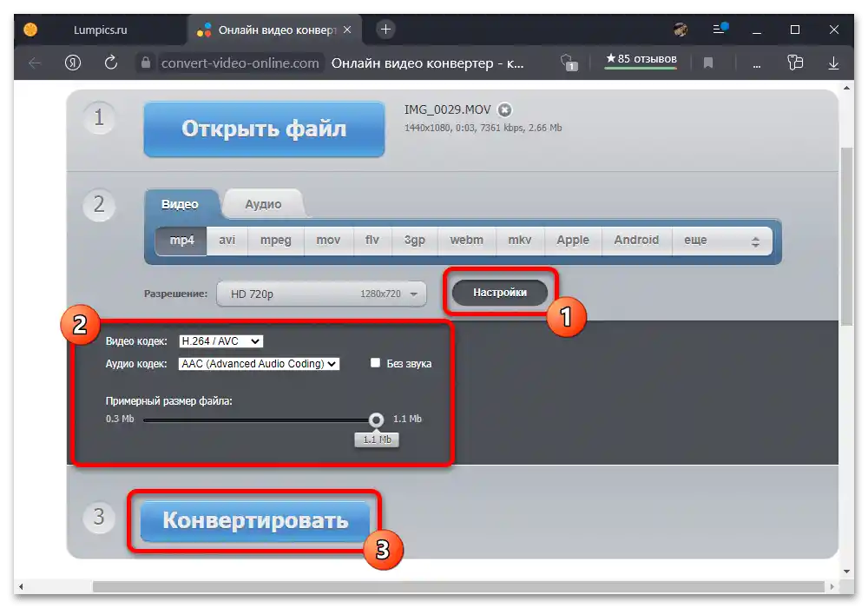868x608 pixels.
Task: Expand the Видео кодек H.264 dropdown
Action: [x=220, y=341]
